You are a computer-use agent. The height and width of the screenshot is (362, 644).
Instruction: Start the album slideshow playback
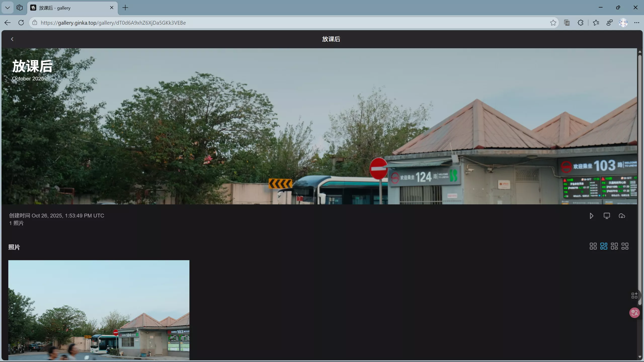click(591, 216)
